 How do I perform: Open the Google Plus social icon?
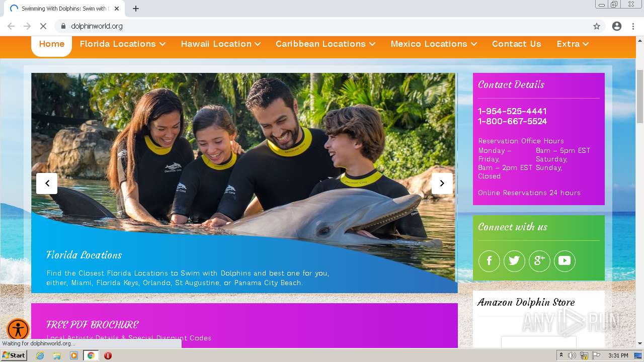click(x=539, y=261)
